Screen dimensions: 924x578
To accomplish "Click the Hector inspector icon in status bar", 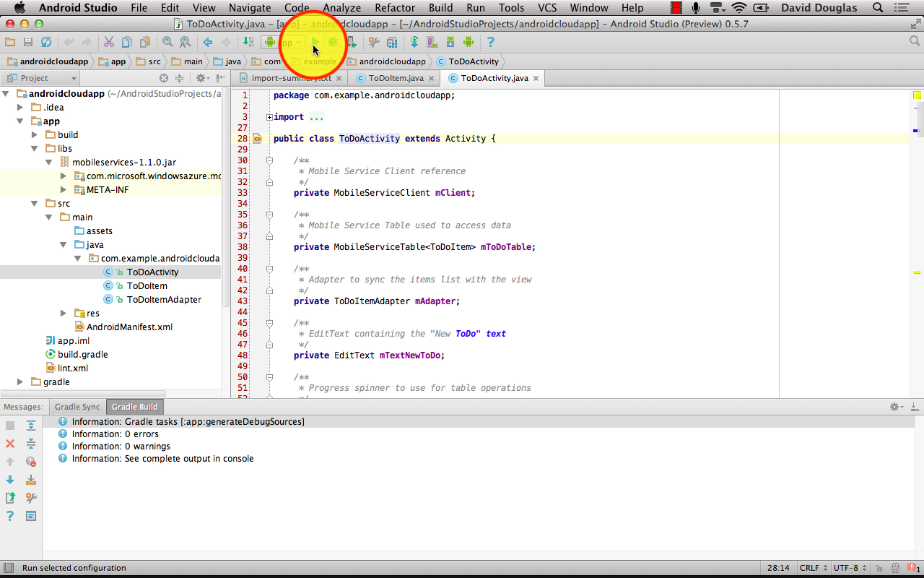I will 895,568.
